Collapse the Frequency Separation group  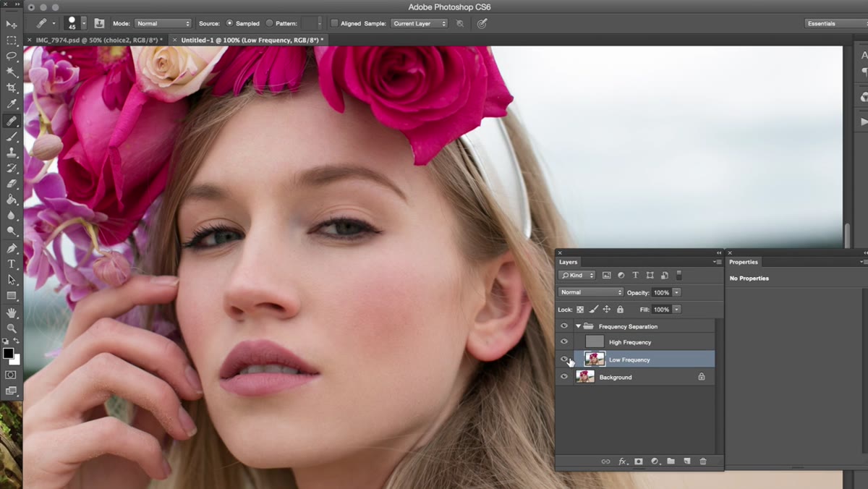578,326
